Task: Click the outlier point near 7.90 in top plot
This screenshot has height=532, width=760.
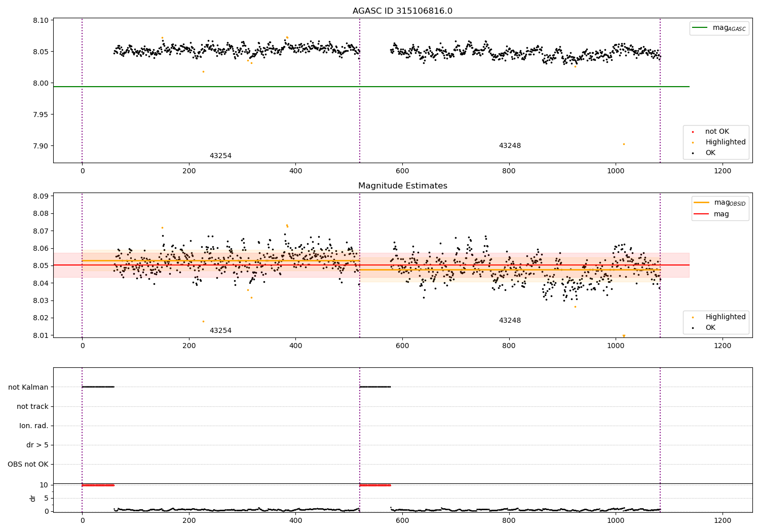Action: click(624, 144)
